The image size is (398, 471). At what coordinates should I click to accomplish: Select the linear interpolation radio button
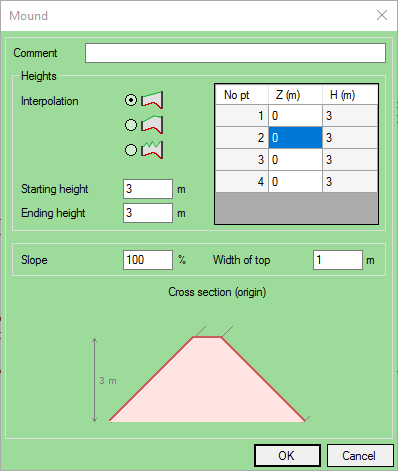131,100
